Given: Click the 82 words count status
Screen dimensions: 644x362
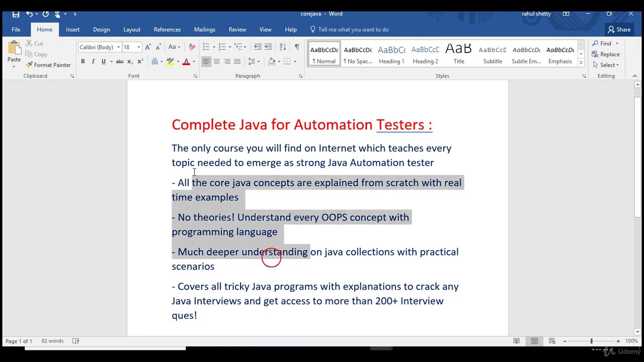Looking at the screenshot, I should click(x=52, y=341).
